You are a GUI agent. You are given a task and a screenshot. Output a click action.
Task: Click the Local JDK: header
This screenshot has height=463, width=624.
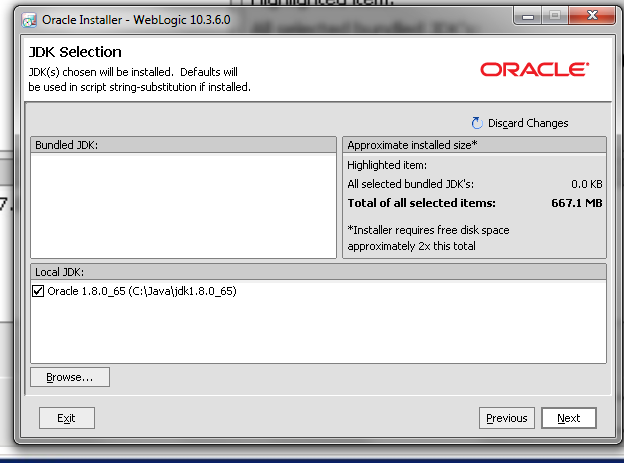[x=318, y=272]
